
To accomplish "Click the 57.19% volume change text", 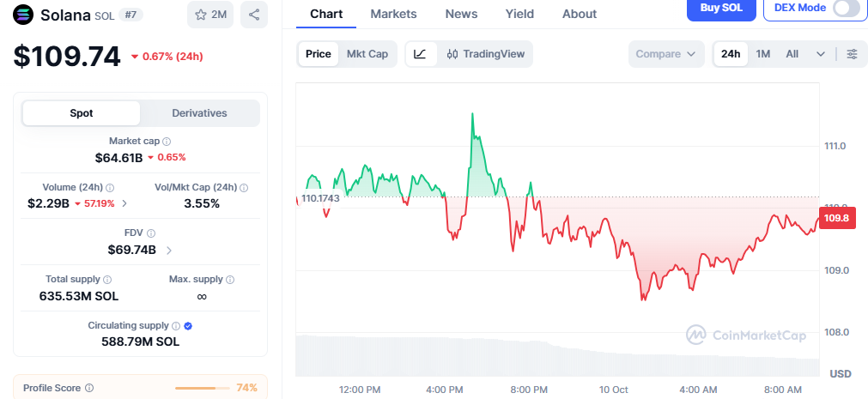I will [99, 203].
